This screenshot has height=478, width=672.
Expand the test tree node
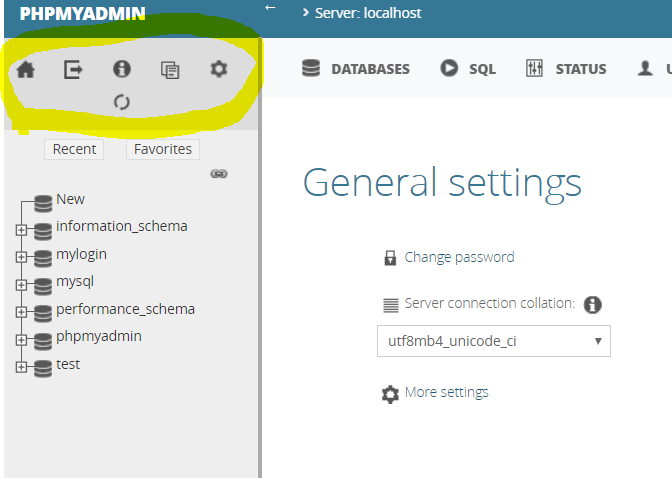(x=21, y=367)
